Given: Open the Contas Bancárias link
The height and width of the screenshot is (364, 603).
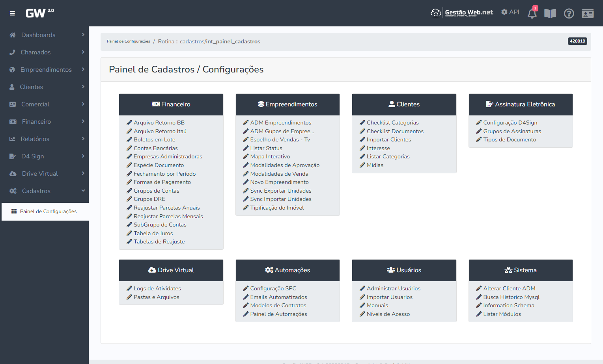Looking at the screenshot, I should click(155, 149).
